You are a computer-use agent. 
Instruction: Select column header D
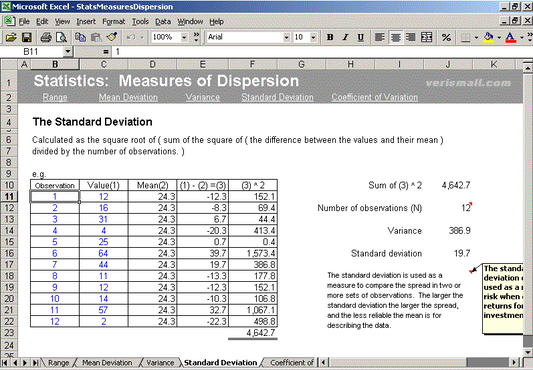point(152,64)
